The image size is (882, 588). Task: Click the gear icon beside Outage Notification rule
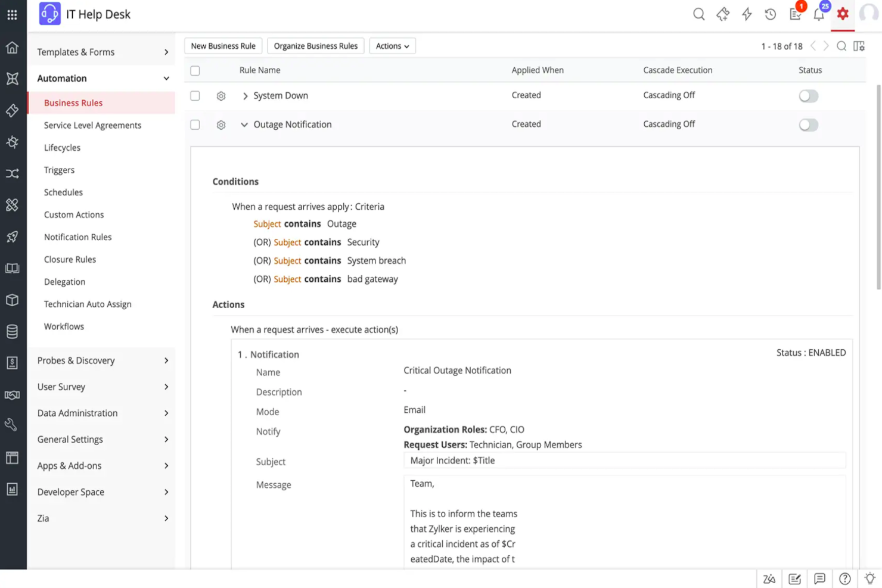[x=221, y=125]
